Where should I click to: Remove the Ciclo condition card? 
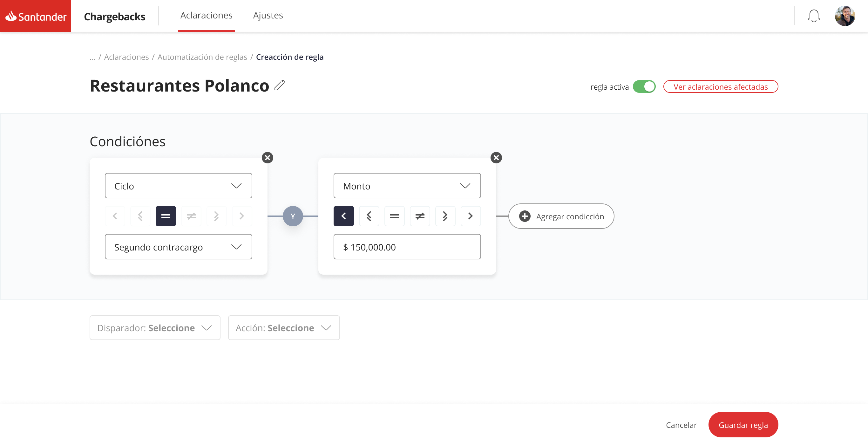click(267, 157)
